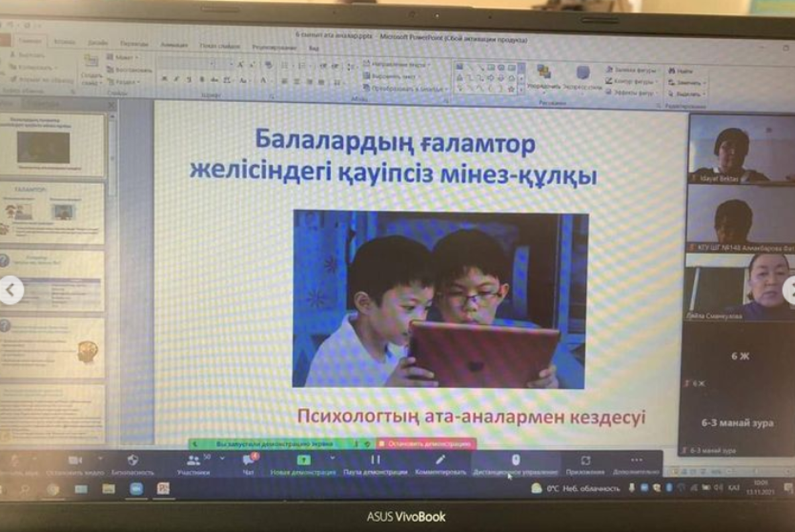This screenshot has width=795, height=532.
Task: Select the second slide thumbnail
Action: (53, 213)
